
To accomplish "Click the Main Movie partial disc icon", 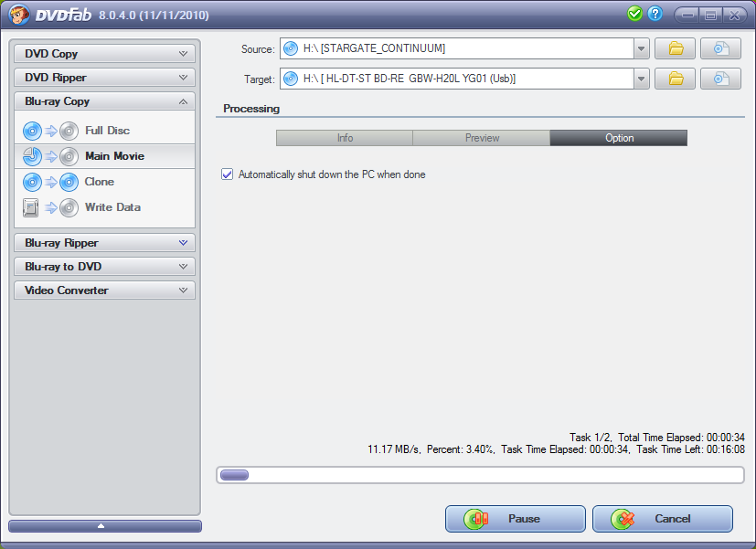I will click(x=32, y=156).
